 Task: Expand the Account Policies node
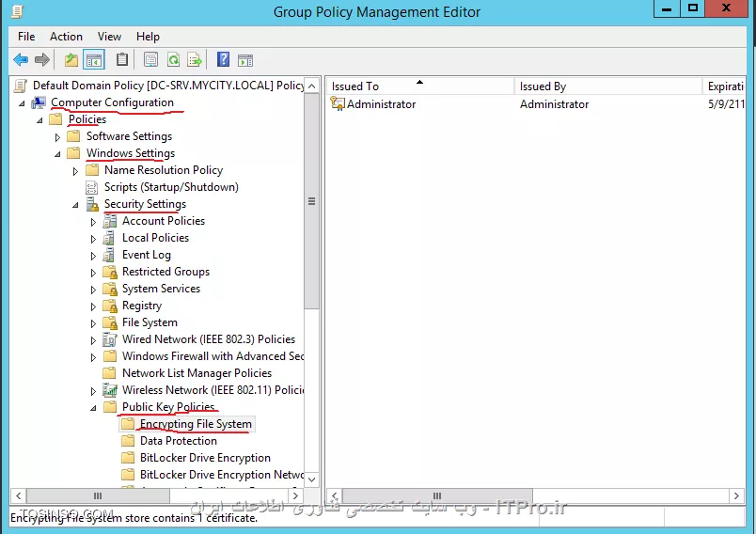[x=93, y=222]
